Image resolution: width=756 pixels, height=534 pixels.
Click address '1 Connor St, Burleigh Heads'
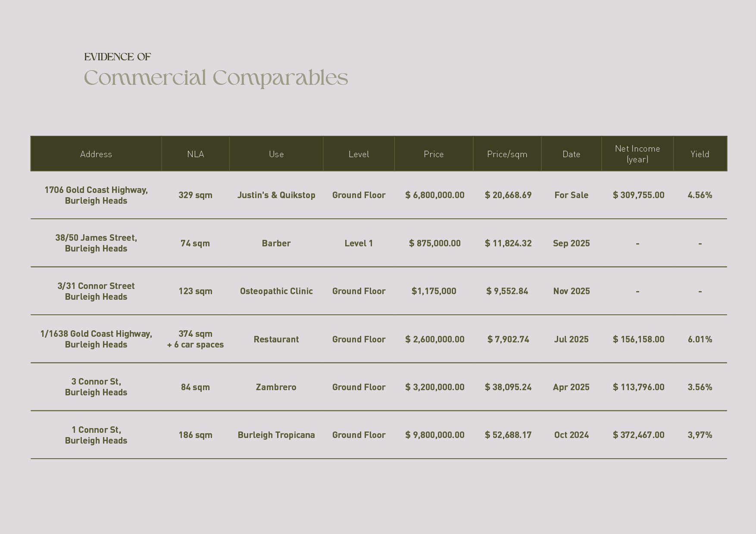pyautogui.click(x=96, y=435)
